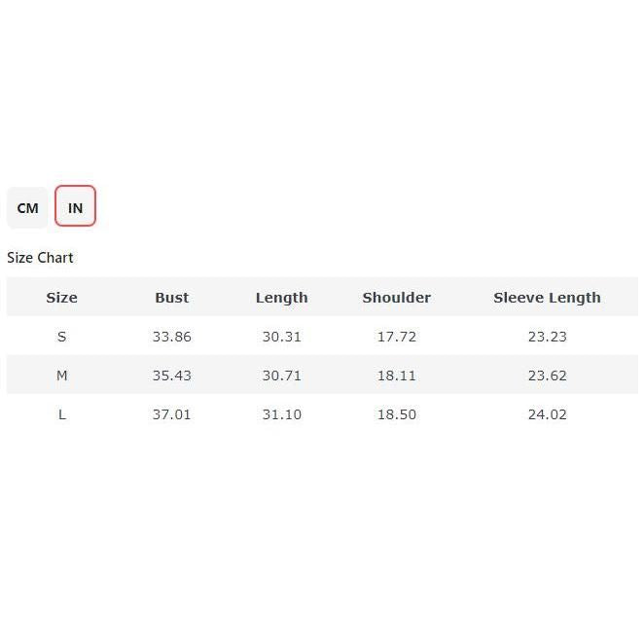Click the Bust column header

(171, 298)
